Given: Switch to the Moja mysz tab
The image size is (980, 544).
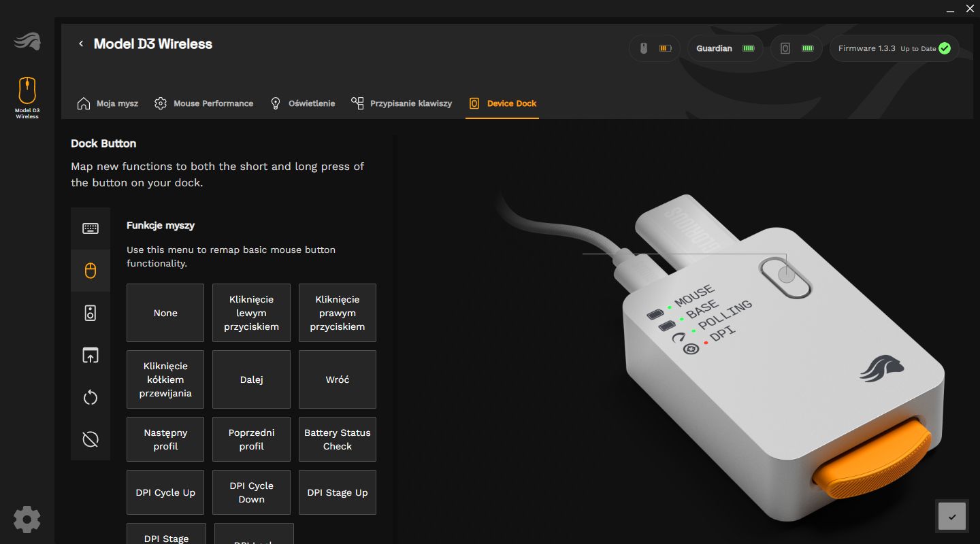Looking at the screenshot, I should [108, 103].
